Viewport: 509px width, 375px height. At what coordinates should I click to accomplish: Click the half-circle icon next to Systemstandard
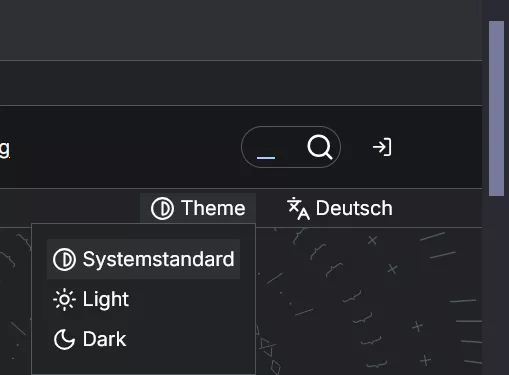coord(64,259)
